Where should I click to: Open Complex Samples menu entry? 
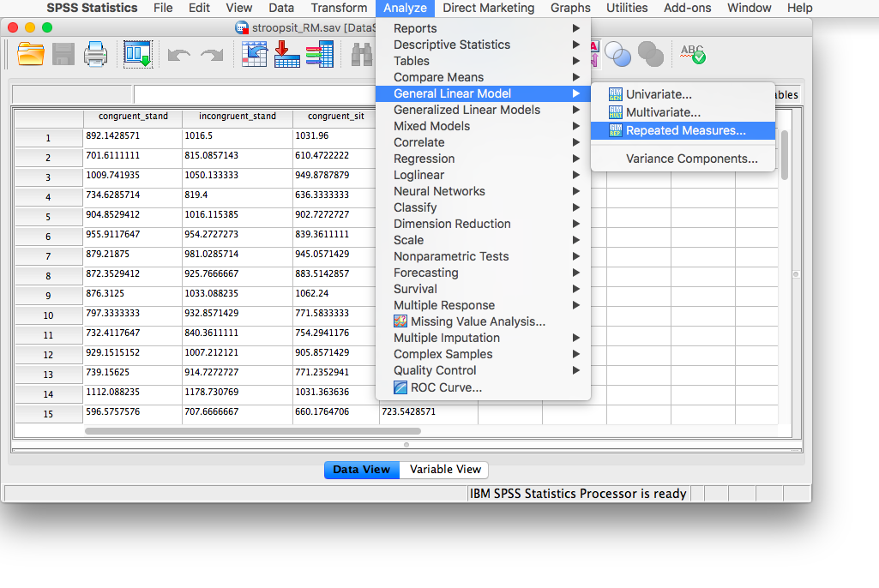coord(483,354)
